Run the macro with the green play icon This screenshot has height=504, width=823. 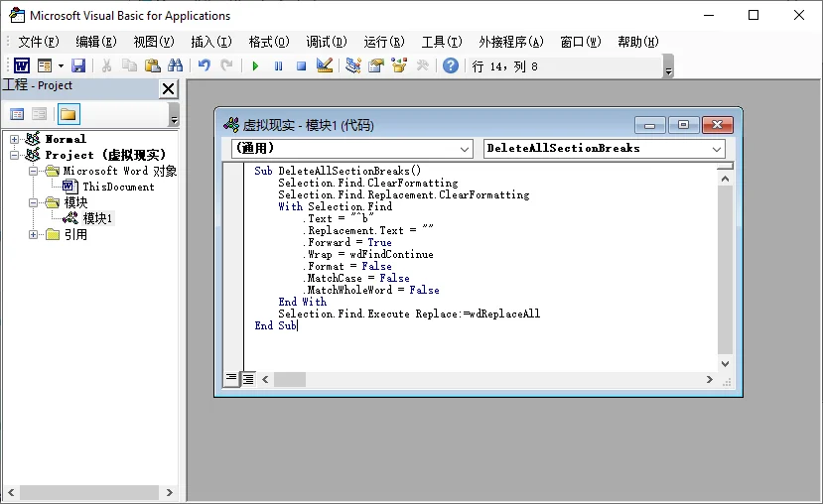click(255, 66)
